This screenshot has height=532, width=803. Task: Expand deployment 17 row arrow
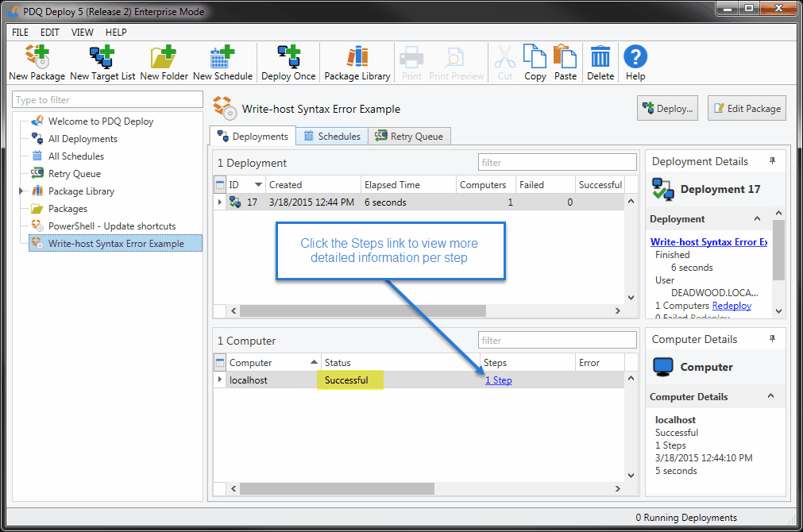point(220,202)
